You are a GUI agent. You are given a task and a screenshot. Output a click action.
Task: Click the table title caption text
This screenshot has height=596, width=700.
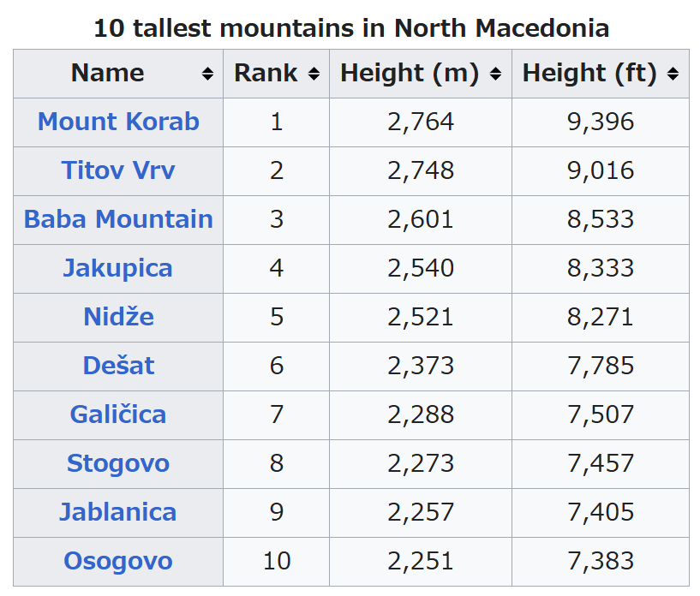(351, 27)
